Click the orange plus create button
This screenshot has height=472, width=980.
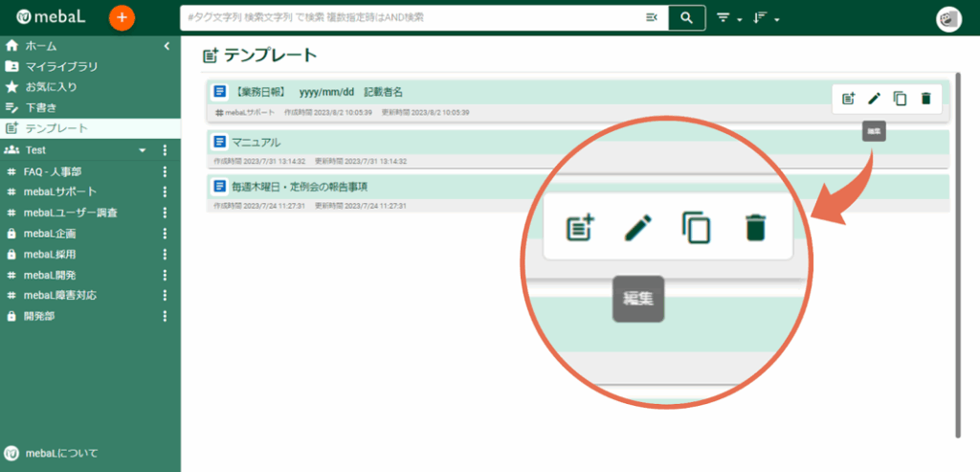122,17
